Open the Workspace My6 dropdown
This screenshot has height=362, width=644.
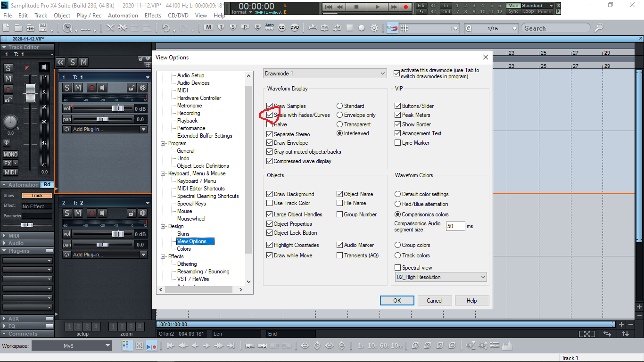(72, 346)
